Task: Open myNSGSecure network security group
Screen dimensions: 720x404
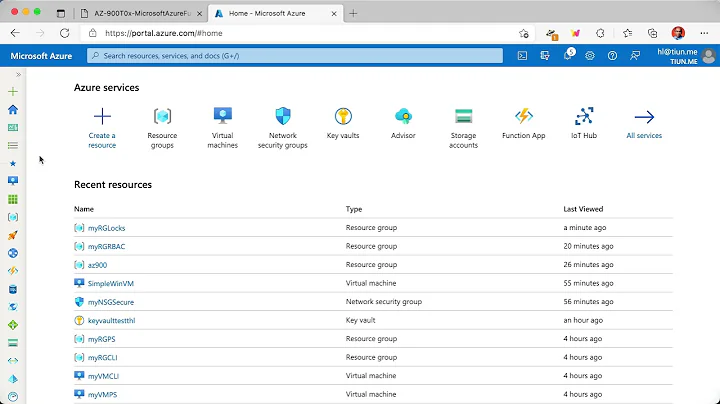Action: tap(111, 302)
